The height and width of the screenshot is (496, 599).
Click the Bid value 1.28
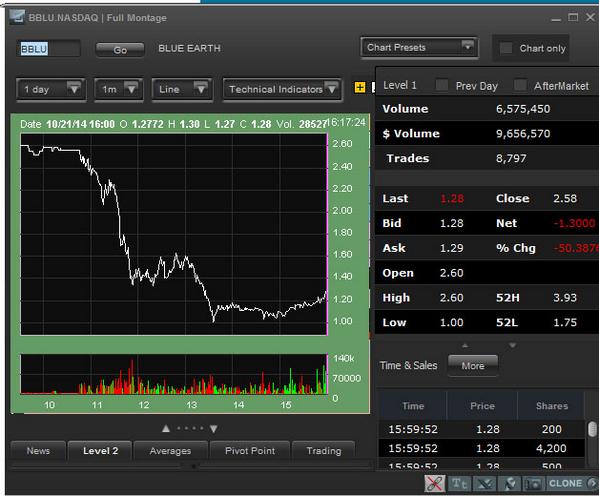[x=452, y=223]
